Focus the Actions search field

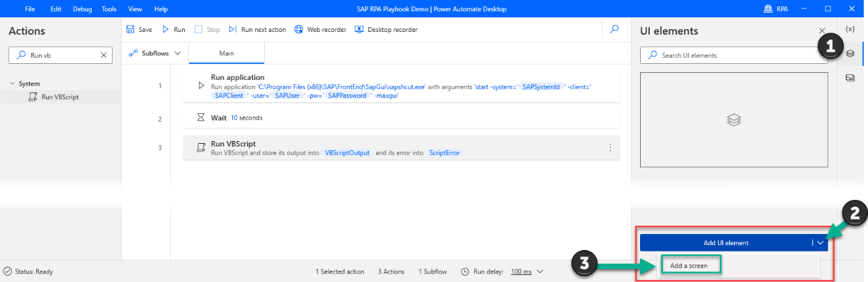60,55
